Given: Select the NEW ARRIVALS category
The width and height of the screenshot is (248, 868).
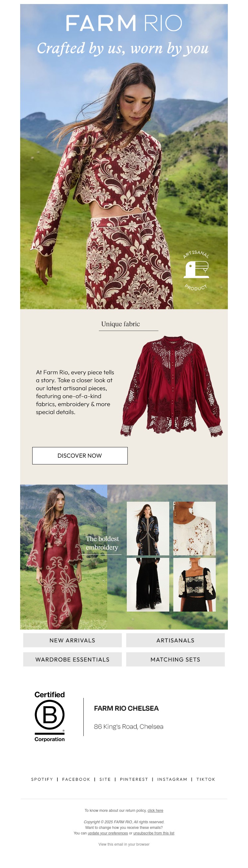Looking at the screenshot, I should (72, 640).
